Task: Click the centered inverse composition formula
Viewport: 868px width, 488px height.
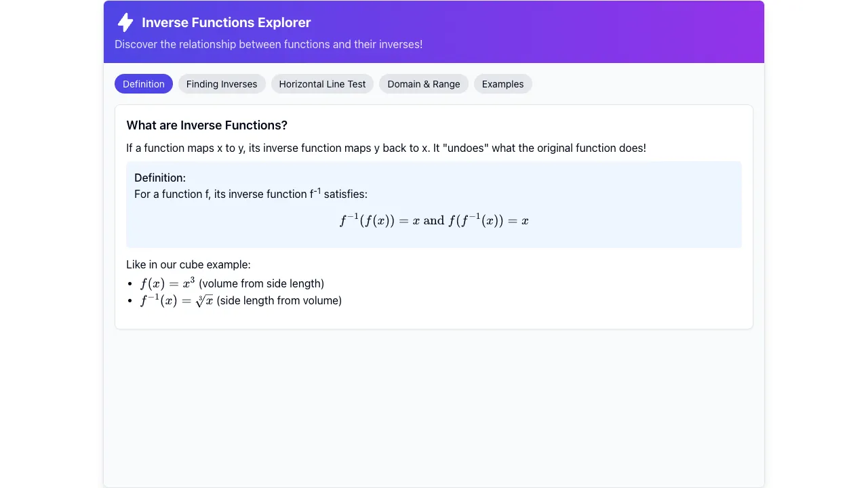Action: [434, 220]
